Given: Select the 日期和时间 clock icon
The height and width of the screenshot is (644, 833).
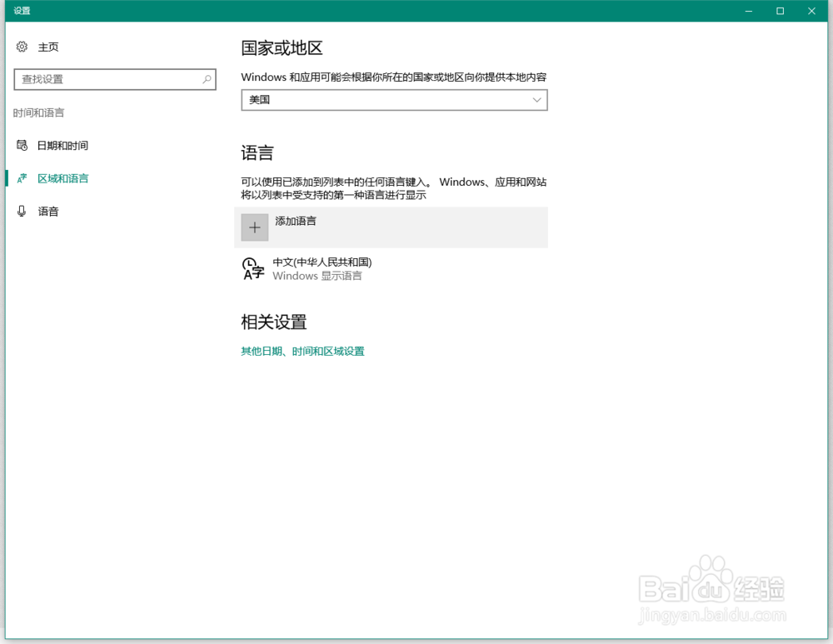Looking at the screenshot, I should click(21, 145).
